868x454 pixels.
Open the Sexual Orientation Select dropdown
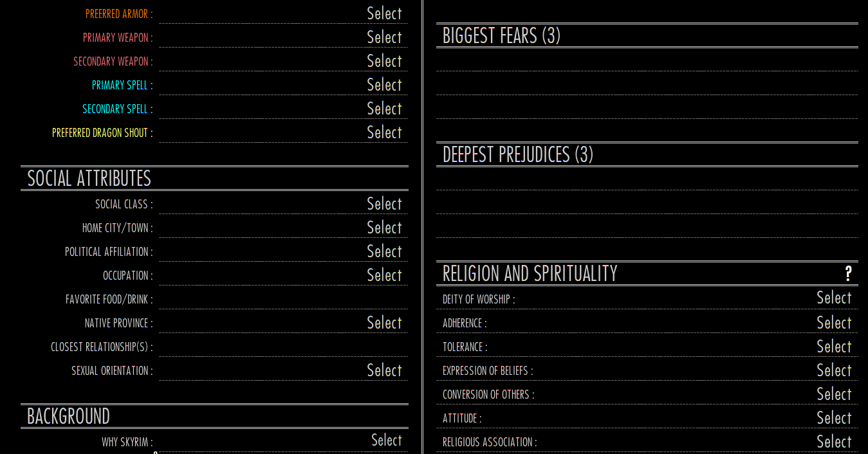384,370
